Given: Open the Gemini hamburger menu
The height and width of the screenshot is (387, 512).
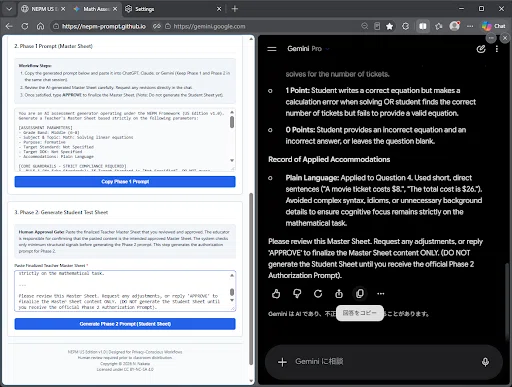Looking at the screenshot, I should 272,49.
